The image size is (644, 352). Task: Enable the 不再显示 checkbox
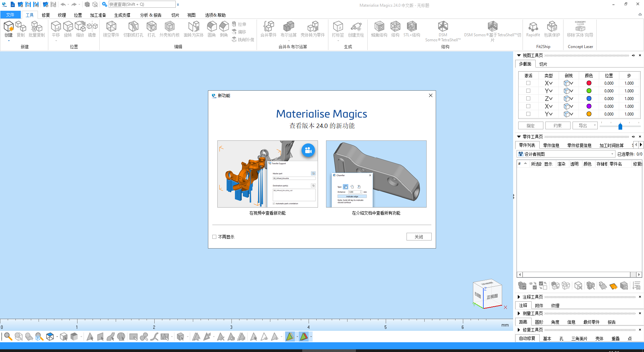pos(214,237)
